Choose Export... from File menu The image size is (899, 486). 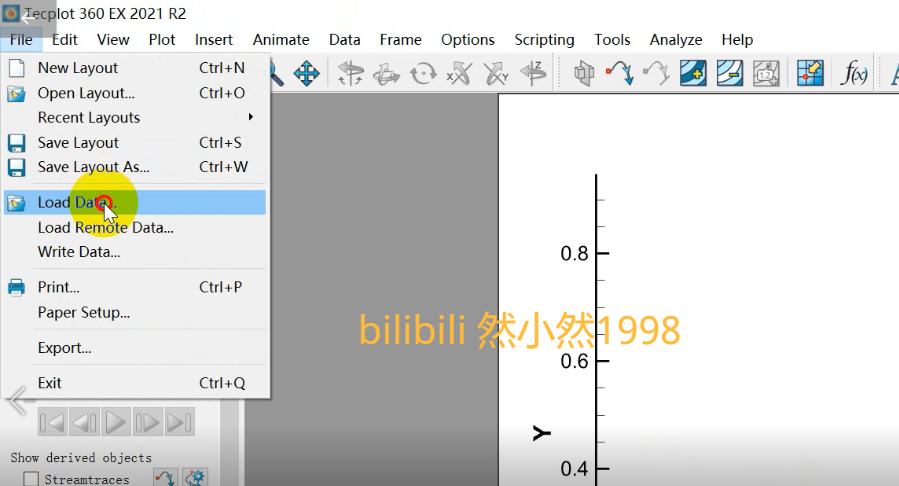[135, 348]
